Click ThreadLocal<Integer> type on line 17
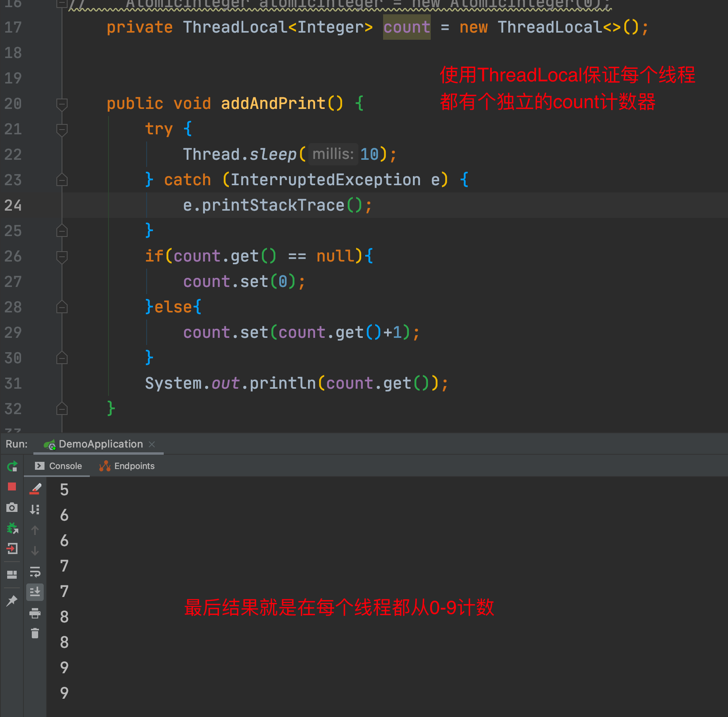 (278, 27)
